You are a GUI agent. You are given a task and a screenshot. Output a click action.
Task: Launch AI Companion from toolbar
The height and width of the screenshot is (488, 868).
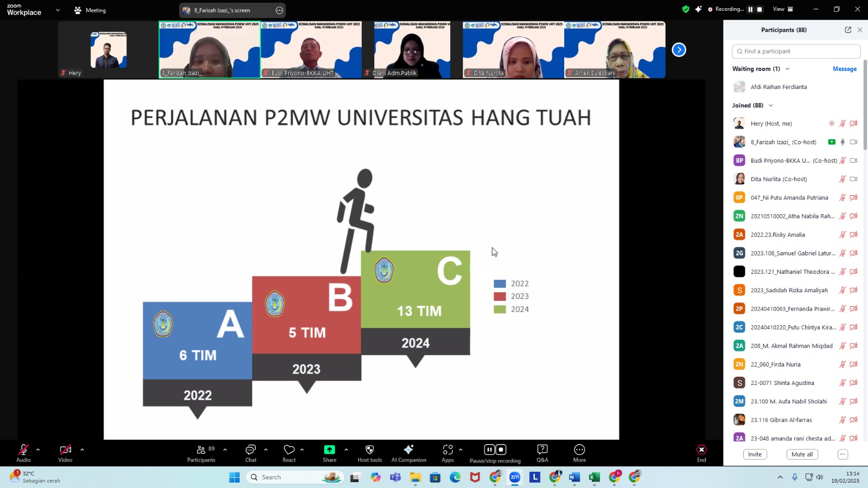coord(409,450)
